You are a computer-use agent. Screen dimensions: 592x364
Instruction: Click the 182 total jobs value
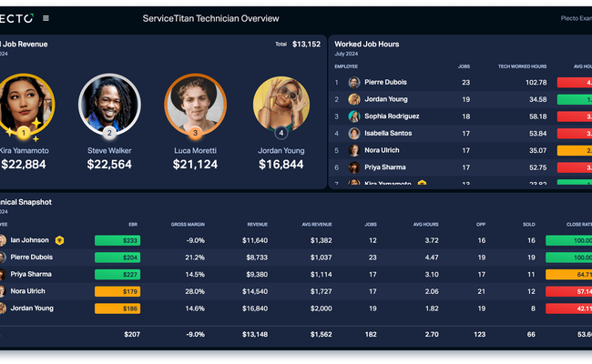[x=371, y=334]
